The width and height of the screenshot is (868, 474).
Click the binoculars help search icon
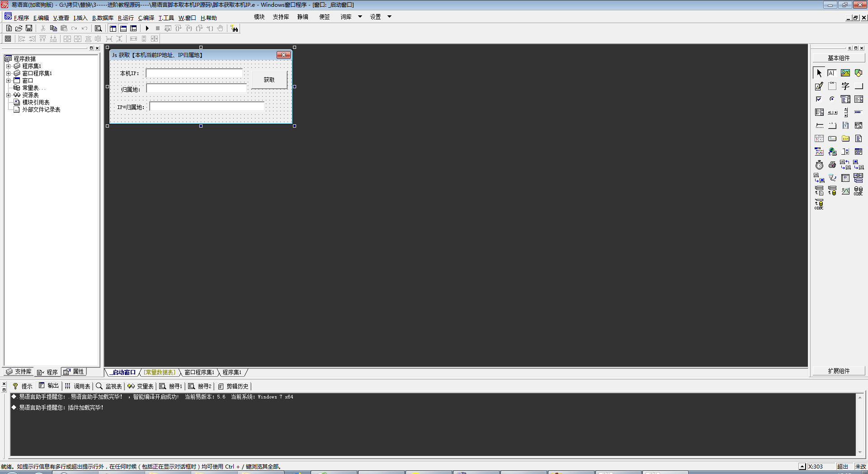[x=234, y=28]
